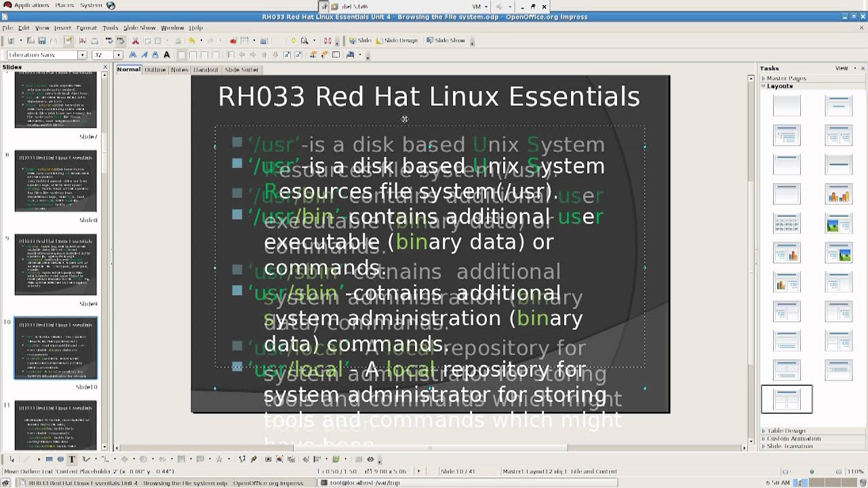This screenshot has width=868, height=488.
Task: Select the Line tool in drawing toolbar
Action: (27, 460)
